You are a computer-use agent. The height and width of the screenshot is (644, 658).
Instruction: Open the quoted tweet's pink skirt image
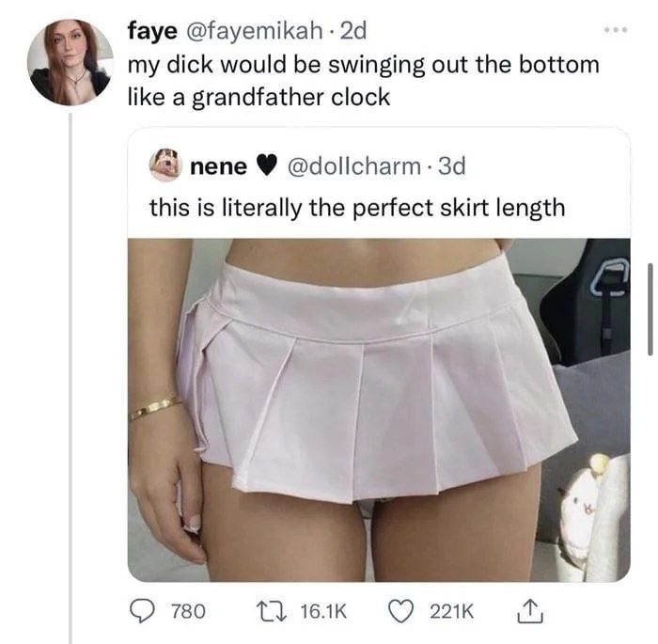pos(379,410)
